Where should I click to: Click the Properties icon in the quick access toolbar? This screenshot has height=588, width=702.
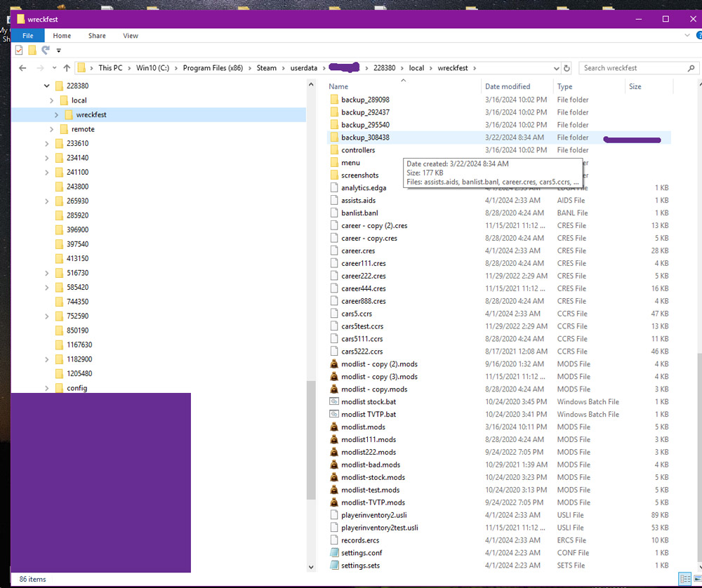(x=19, y=50)
